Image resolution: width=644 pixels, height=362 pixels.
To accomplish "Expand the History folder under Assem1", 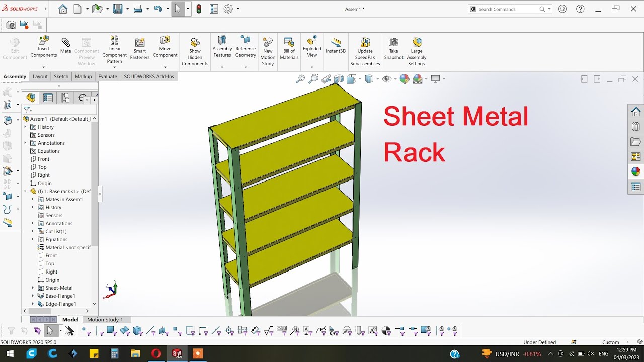I will pos(25,127).
